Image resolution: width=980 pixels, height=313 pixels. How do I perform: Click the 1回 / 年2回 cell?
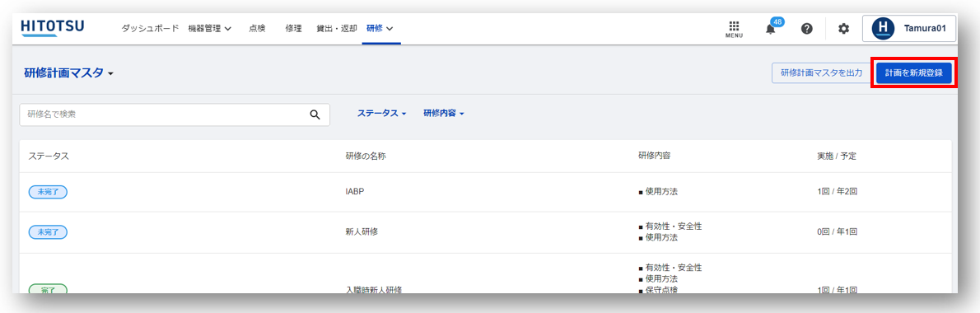coord(837,192)
